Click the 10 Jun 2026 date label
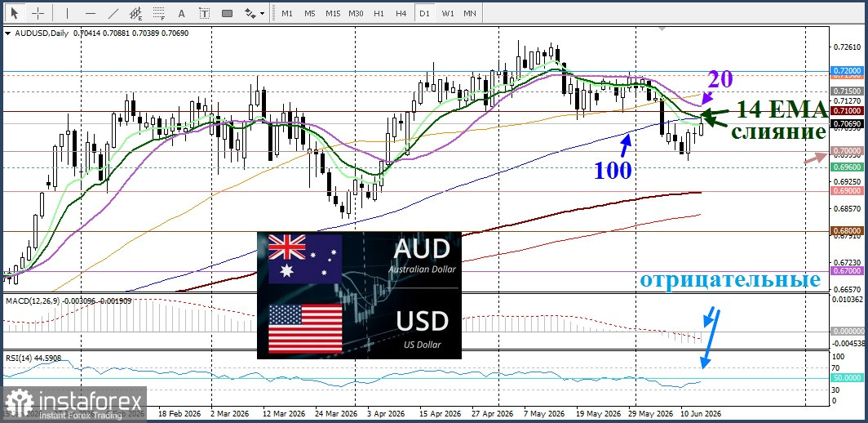The height and width of the screenshot is (423, 868). [701, 413]
